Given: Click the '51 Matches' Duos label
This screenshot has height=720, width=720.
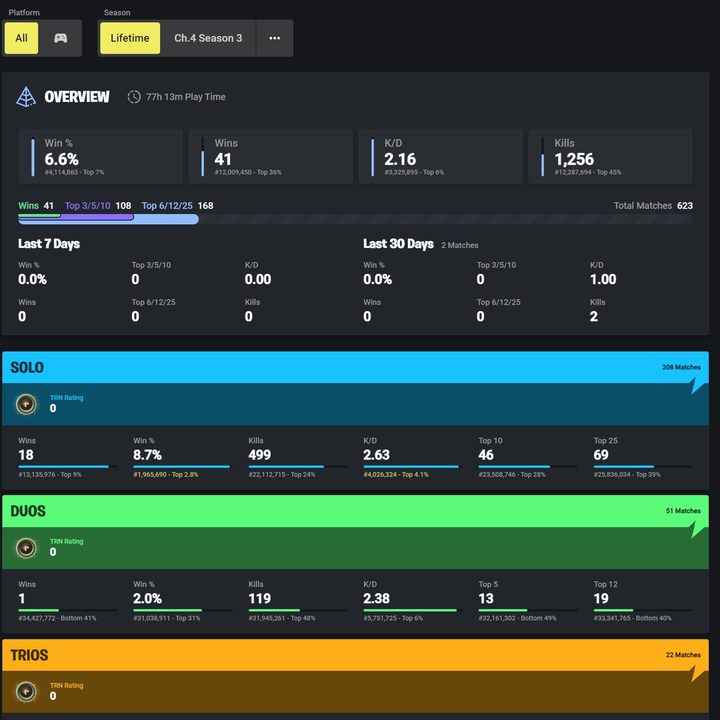Looking at the screenshot, I should (x=683, y=511).
